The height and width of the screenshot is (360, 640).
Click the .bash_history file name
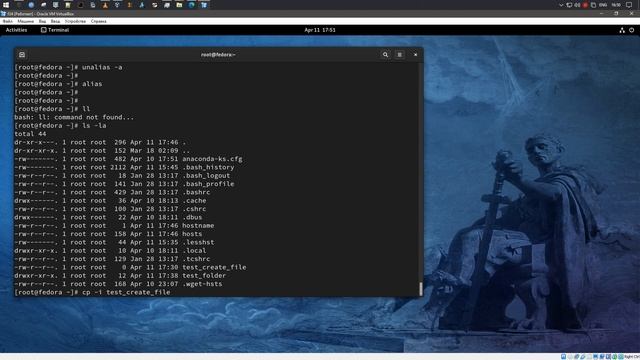(x=208, y=167)
